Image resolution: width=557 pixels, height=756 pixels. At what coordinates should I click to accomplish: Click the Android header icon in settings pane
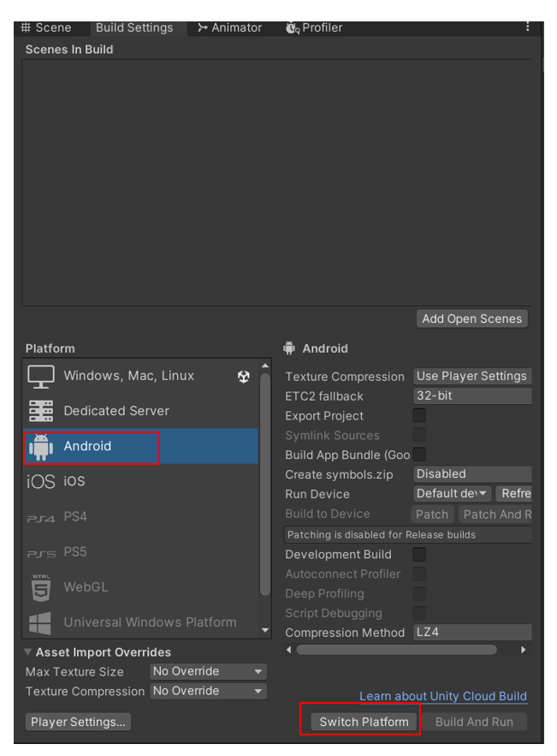pyautogui.click(x=289, y=348)
